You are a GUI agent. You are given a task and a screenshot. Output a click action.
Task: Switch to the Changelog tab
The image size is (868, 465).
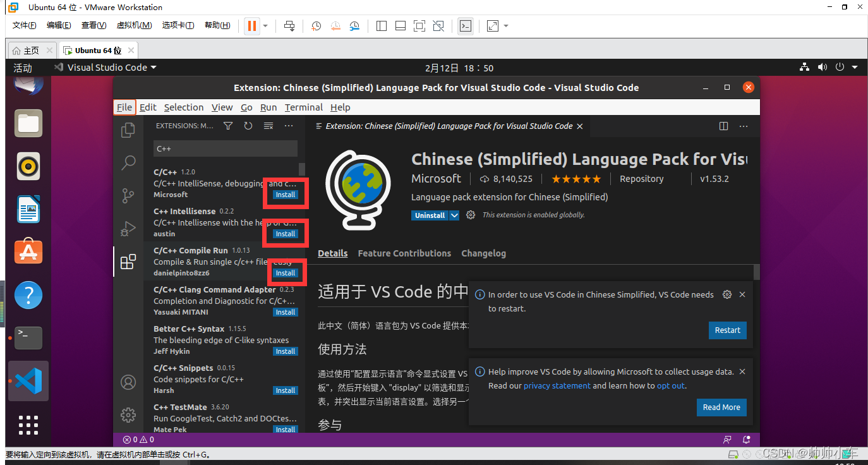[x=483, y=253]
